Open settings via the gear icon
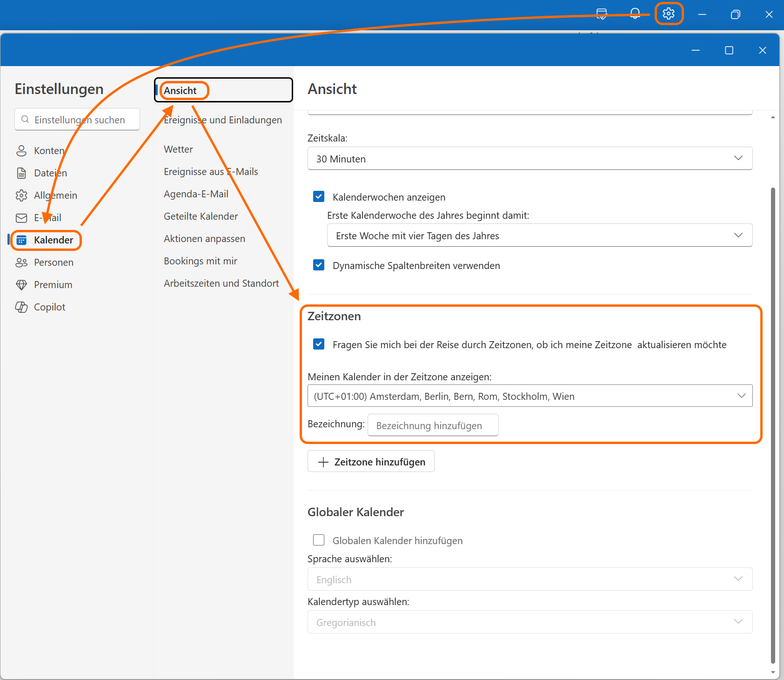Viewport: 784px width, 680px height. pyautogui.click(x=669, y=14)
